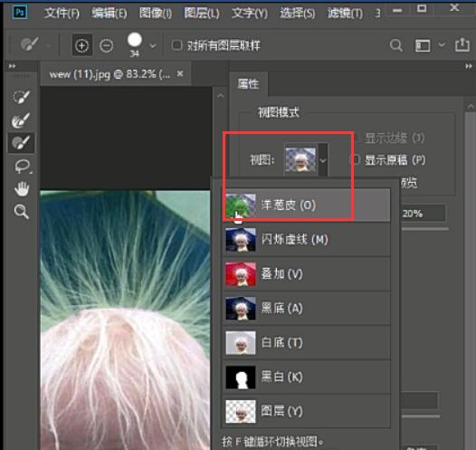
Task: Choose 图层 (Y) view mode
Action: pos(307,411)
